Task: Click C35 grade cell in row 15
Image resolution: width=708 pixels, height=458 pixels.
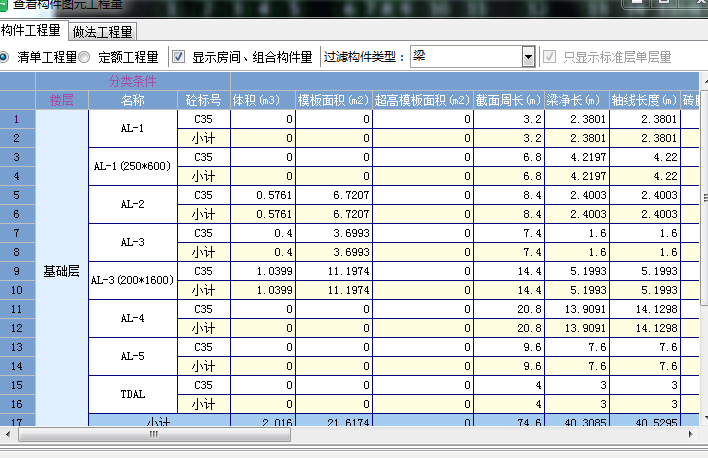Action: 204,385
